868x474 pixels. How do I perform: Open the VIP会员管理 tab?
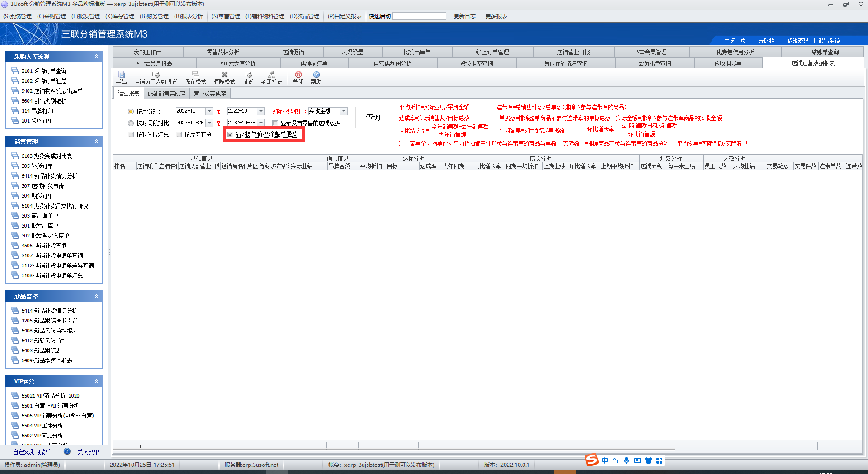point(651,52)
